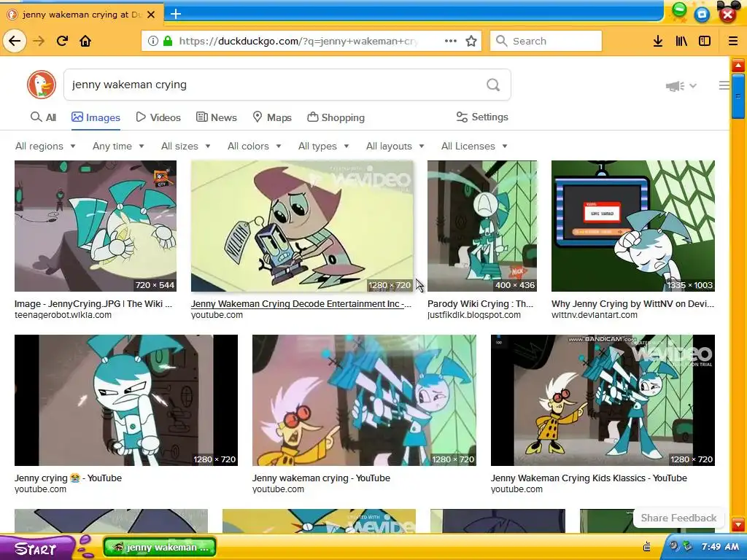Viewport: 747px width, 560px height.
Task: Open Why Jenny Crying by WittNV link
Action: (632, 304)
